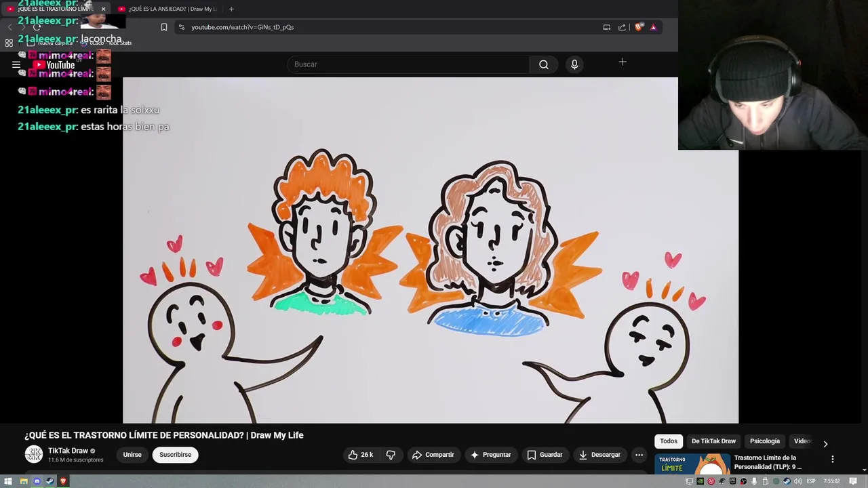
Task: Open Trastorno Límite de la Personalidad title
Action: pos(768,462)
